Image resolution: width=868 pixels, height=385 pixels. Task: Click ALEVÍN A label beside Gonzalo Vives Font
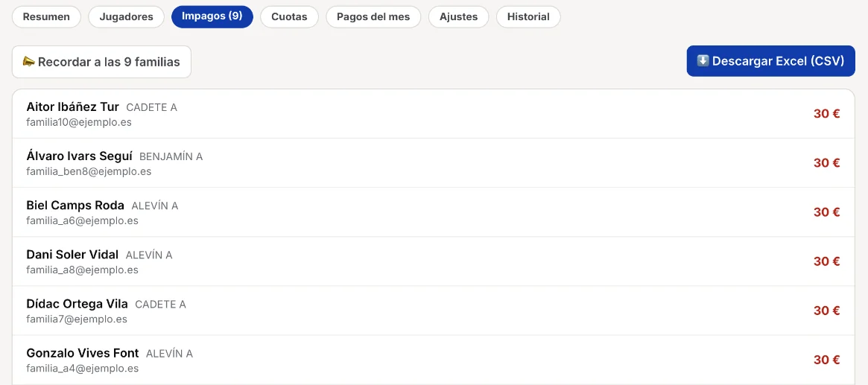169,354
